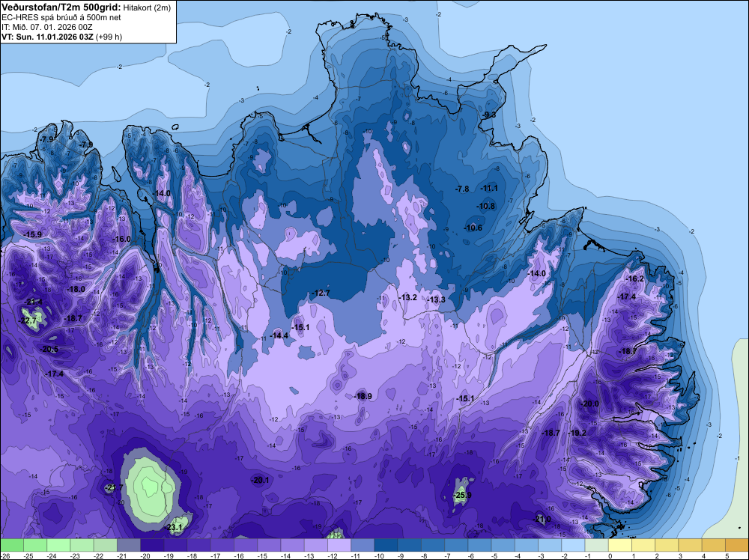The image size is (749, 560).
Task: Click the -22 label in the color scale
Action: pos(100,556)
